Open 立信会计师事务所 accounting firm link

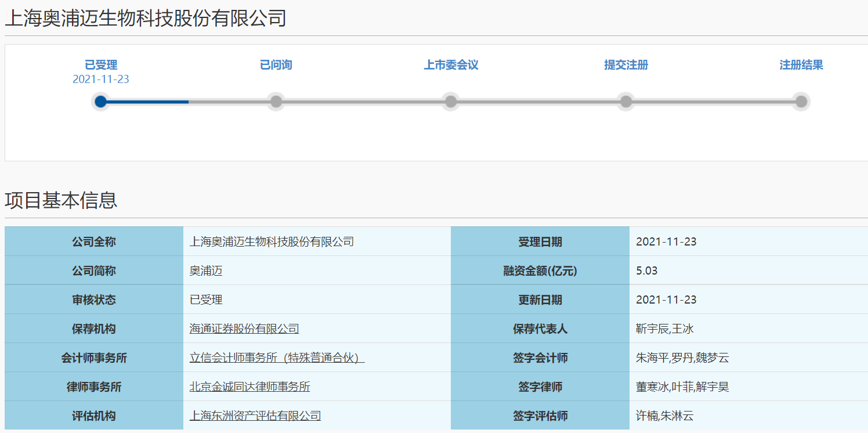(277, 358)
